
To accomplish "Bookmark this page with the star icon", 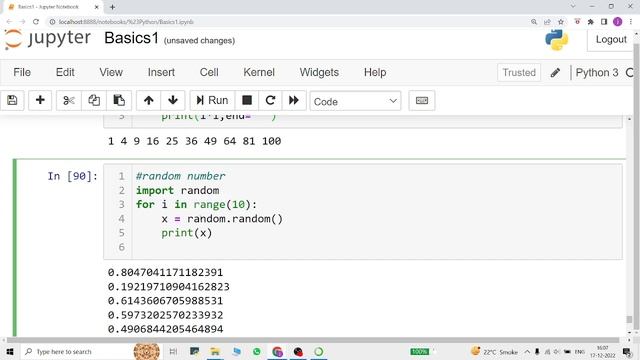I will (x=561, y=22).
